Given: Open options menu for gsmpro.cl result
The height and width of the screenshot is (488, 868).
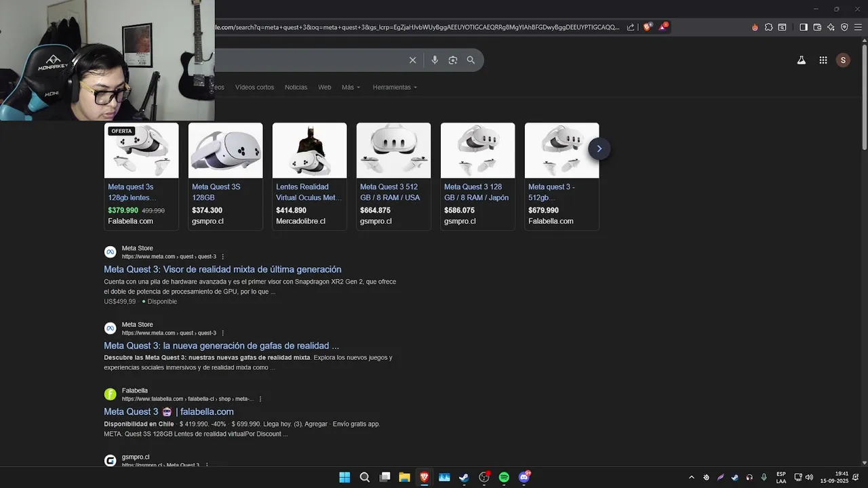Looking at the screenshot, I should (207, 465).
